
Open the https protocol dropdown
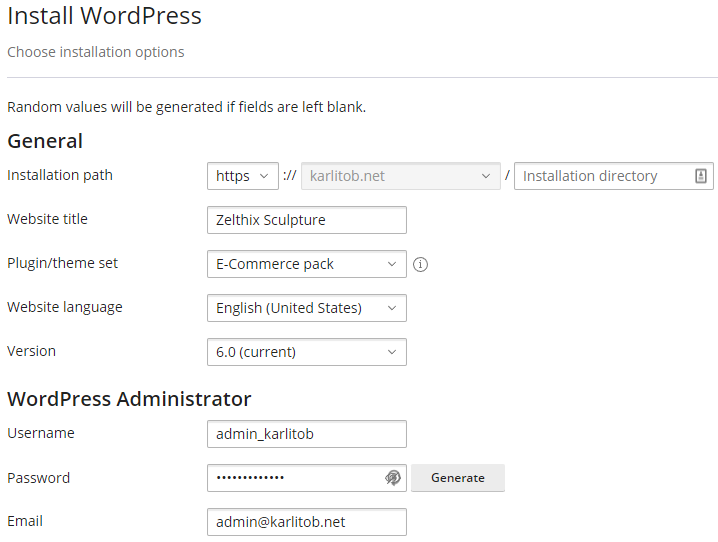point(243,176)
